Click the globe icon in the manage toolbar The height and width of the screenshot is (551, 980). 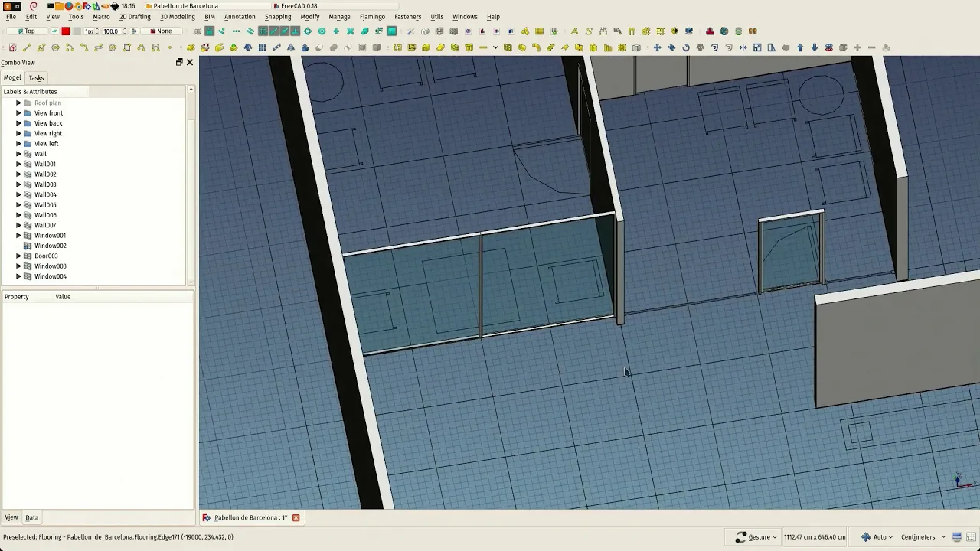point(724,31)
